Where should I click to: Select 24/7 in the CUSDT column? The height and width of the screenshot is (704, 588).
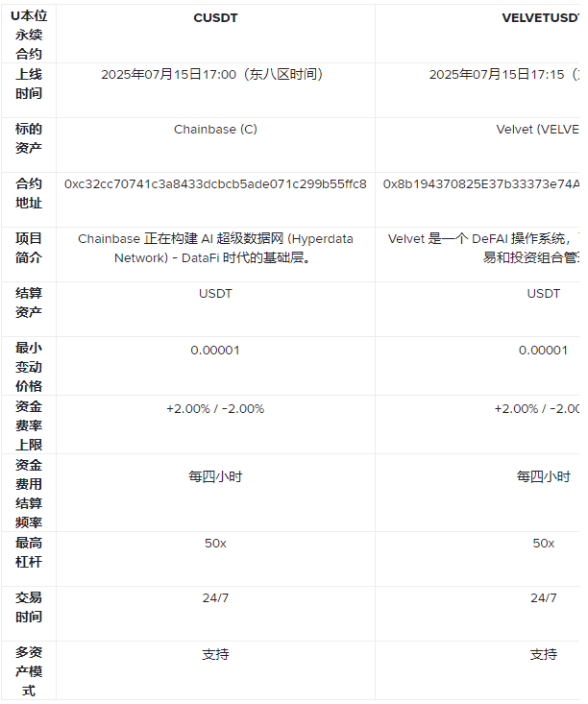[215, 598]
